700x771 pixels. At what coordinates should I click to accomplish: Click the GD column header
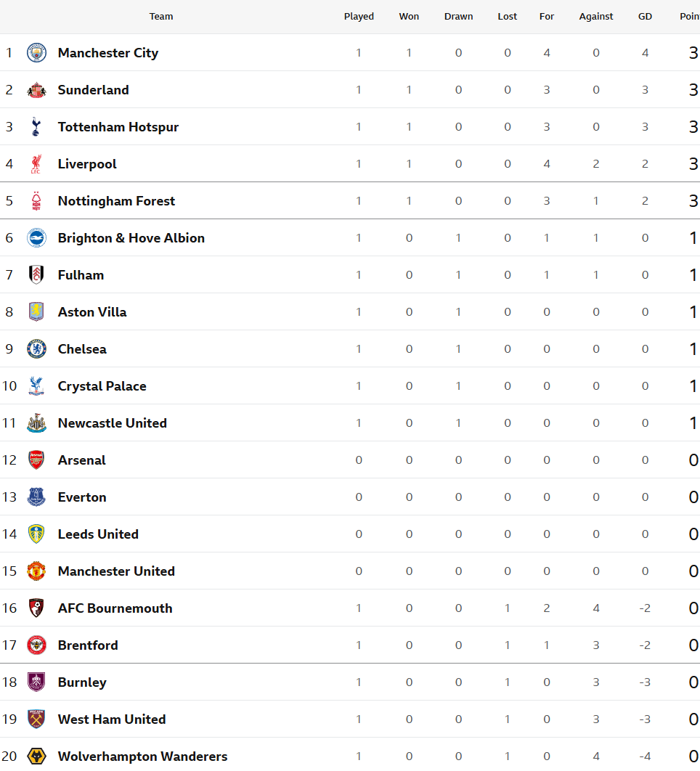point(645,16)
